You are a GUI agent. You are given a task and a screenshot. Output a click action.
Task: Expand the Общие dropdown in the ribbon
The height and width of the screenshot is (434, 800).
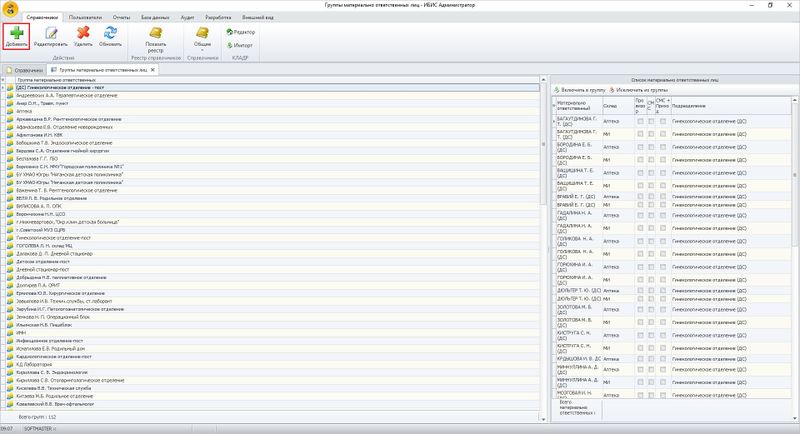202,40
